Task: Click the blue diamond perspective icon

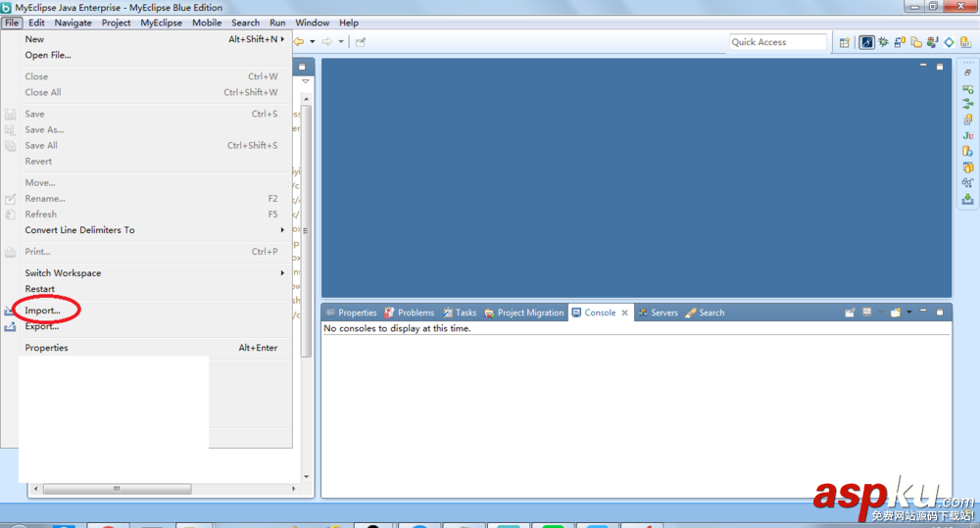Action: [x=949, y=42]
